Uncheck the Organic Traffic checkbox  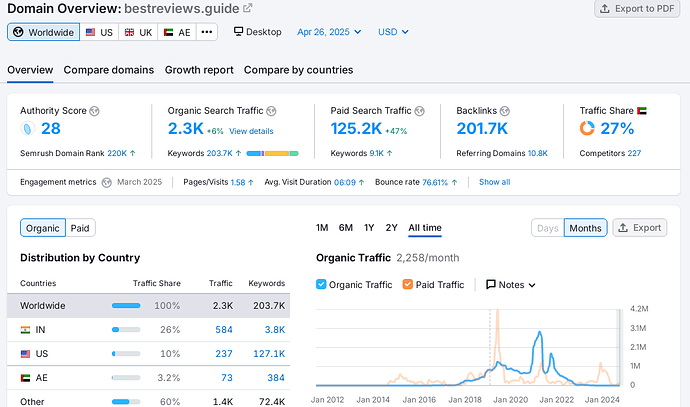pyautogui.click(x=321, y=284)
